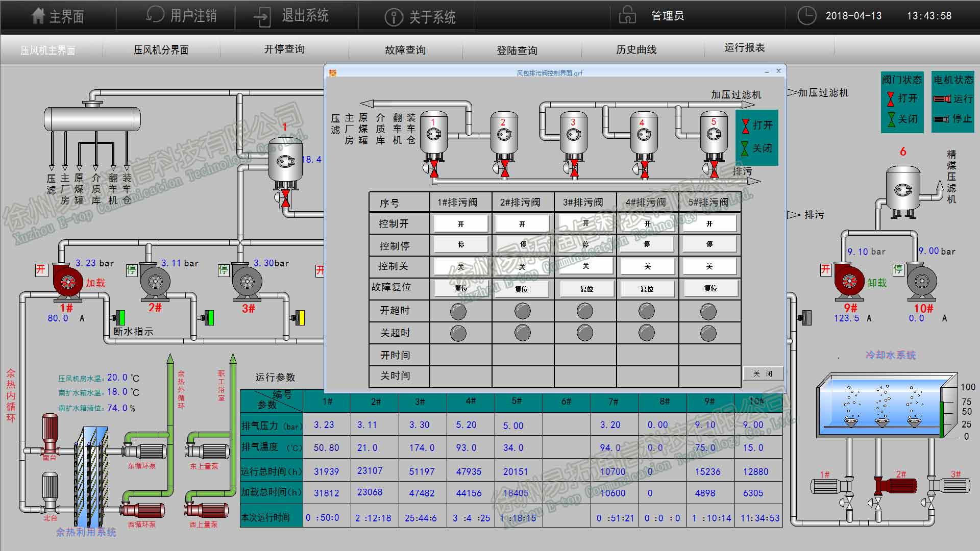980x551 pixels.
Task: Select the 9# compressor red fan icon
Action: click(x=849, y=281)
